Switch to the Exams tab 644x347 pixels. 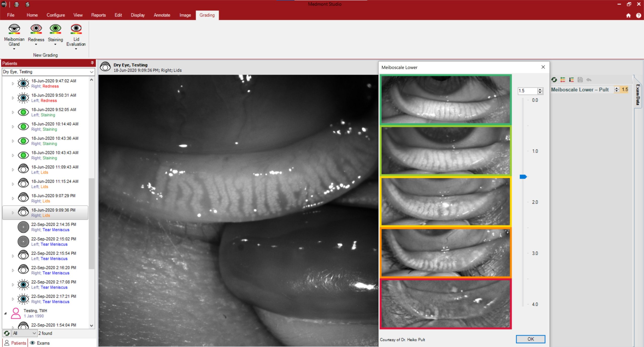pyautogui.click(x=40, y=343)
